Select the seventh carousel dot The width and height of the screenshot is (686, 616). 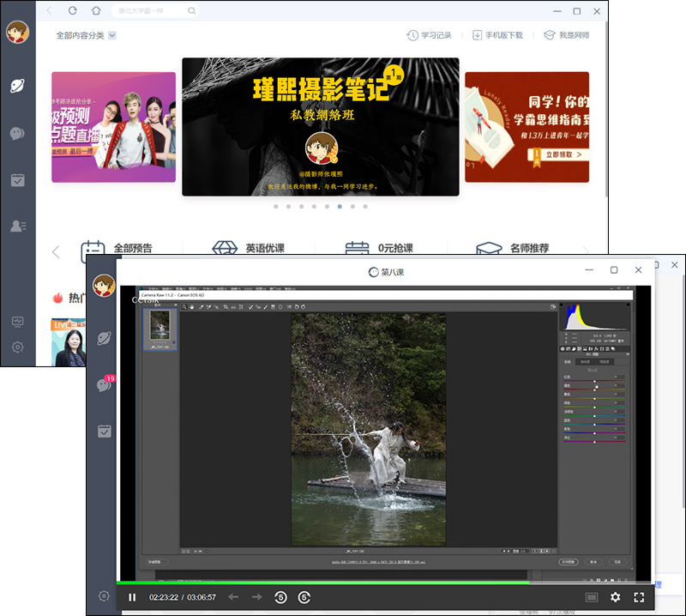352,207
